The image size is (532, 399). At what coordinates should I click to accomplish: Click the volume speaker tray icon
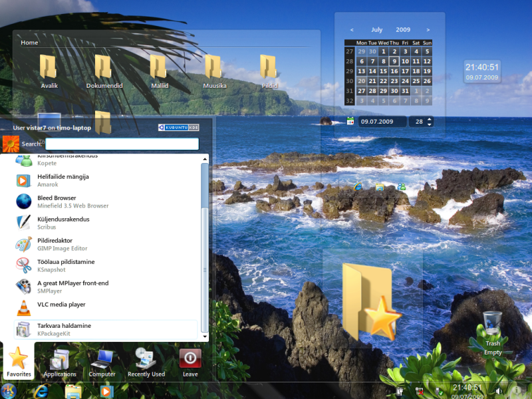point(498,391)
